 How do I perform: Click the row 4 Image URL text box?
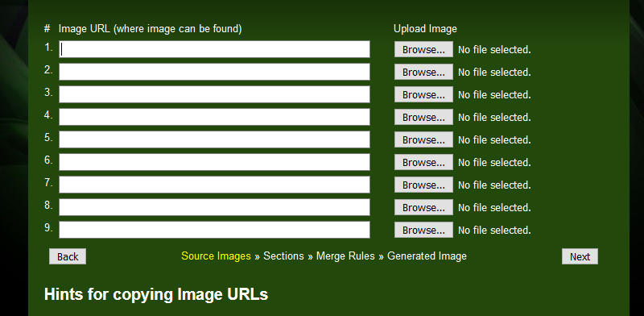coord(214,117)
